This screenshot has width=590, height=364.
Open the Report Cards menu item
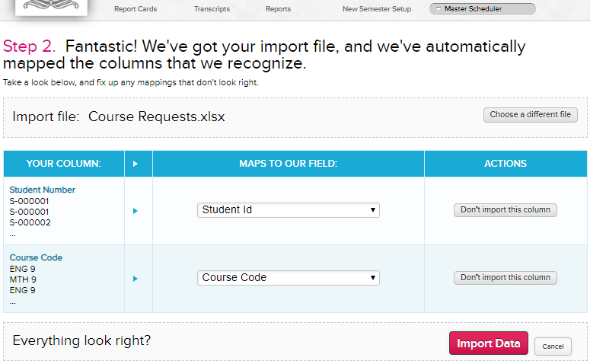tap(136, 9)
